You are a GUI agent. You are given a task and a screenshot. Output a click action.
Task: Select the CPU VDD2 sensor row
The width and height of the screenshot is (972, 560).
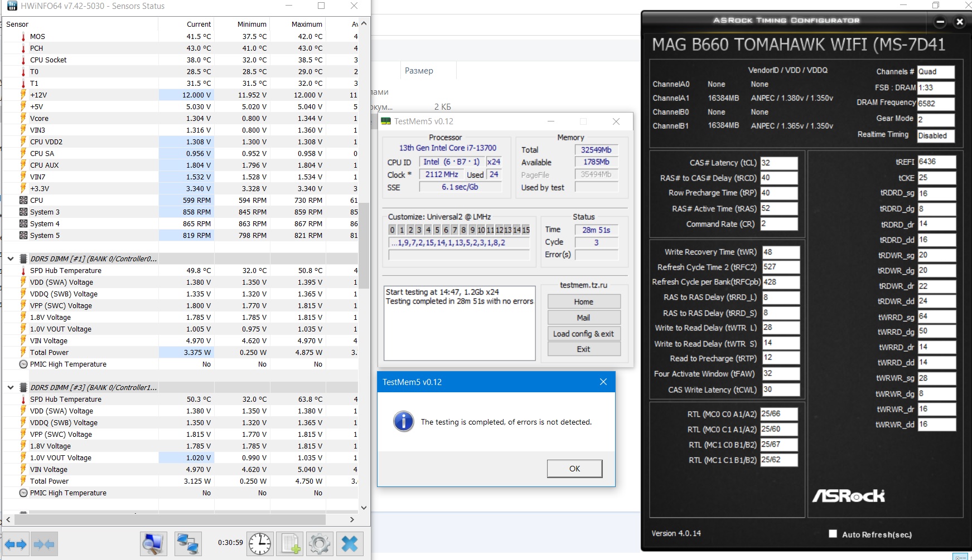pos(180,142)
